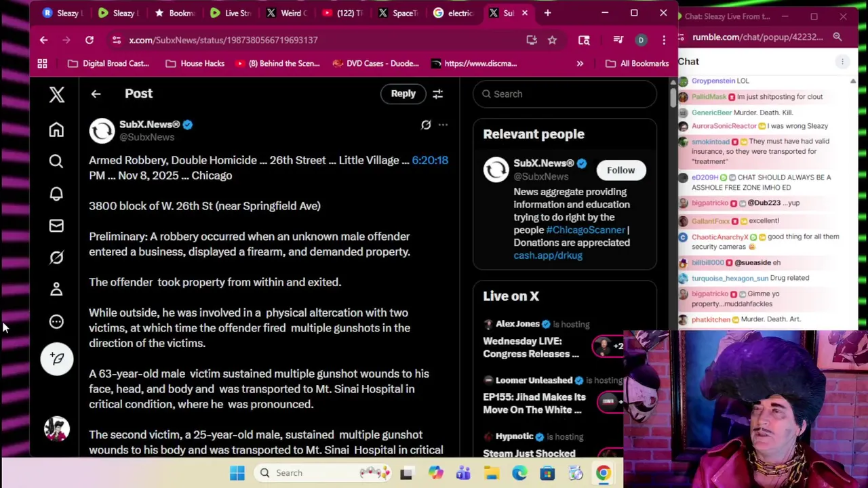The height and width of the screenshot is (488, 868).
Task: Open More circle icon in X sidebar
Action: coord(56,322)
